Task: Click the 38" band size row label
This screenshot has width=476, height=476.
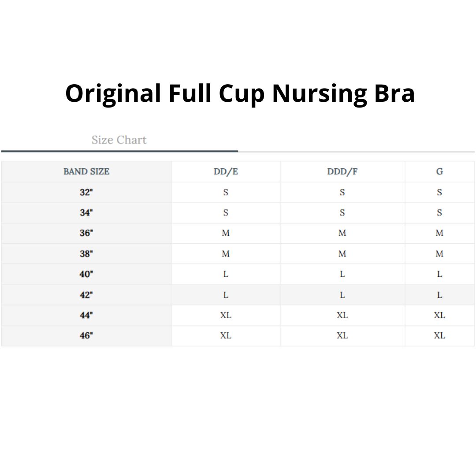Action: pos(86,254)
